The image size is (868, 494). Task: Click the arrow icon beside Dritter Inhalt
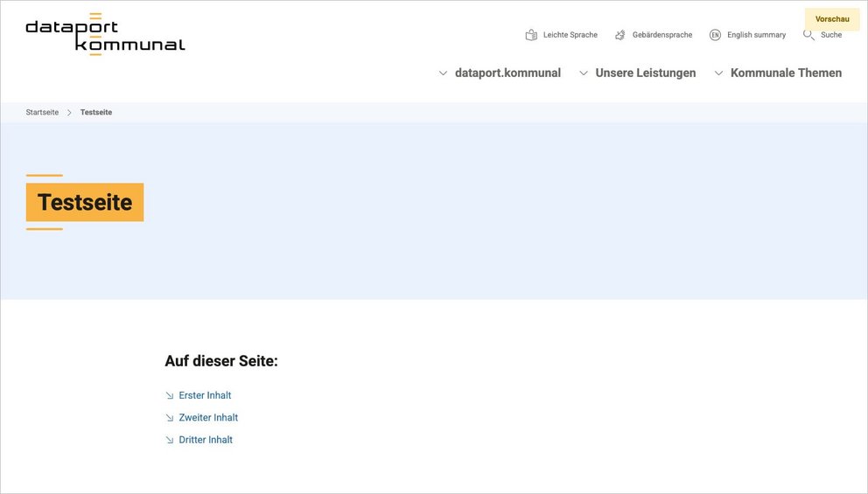click(x=170, y=441)
